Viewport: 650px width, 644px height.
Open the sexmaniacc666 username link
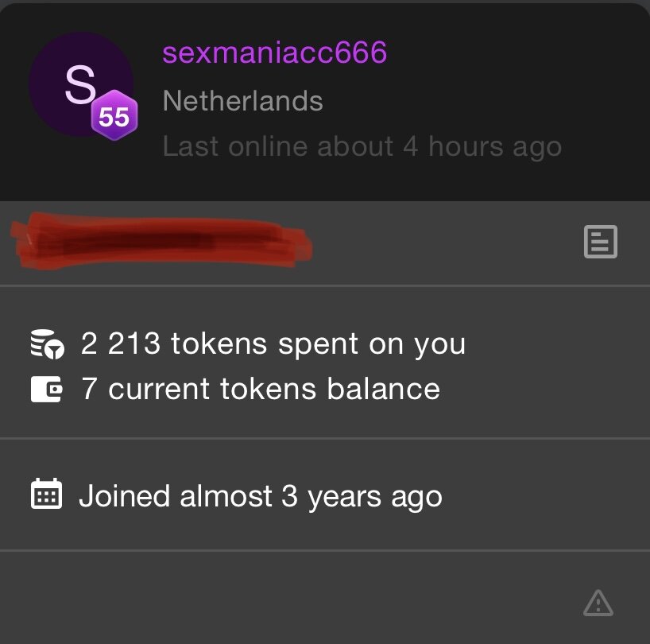pyautogui.click(x=274, y=53)
